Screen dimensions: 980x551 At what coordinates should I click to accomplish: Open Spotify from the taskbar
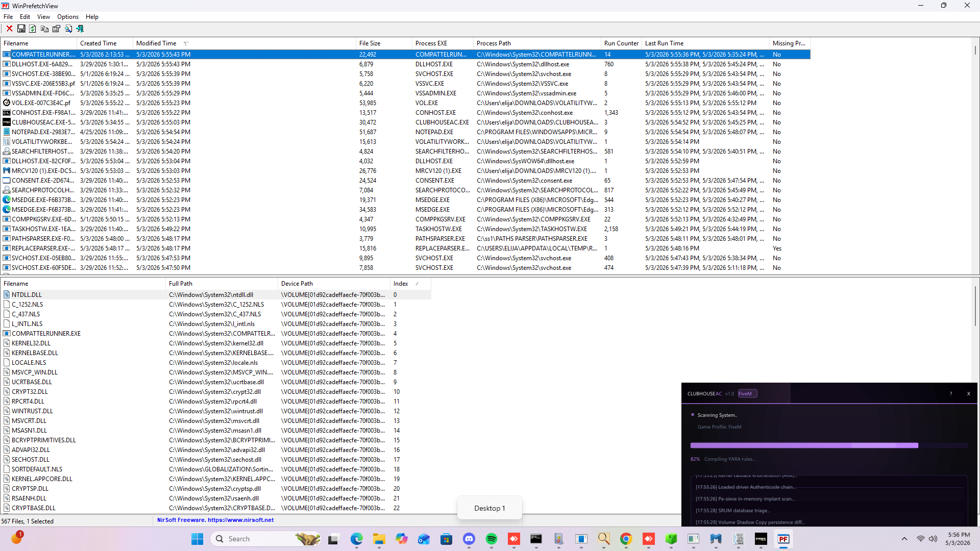coord(491,539)
